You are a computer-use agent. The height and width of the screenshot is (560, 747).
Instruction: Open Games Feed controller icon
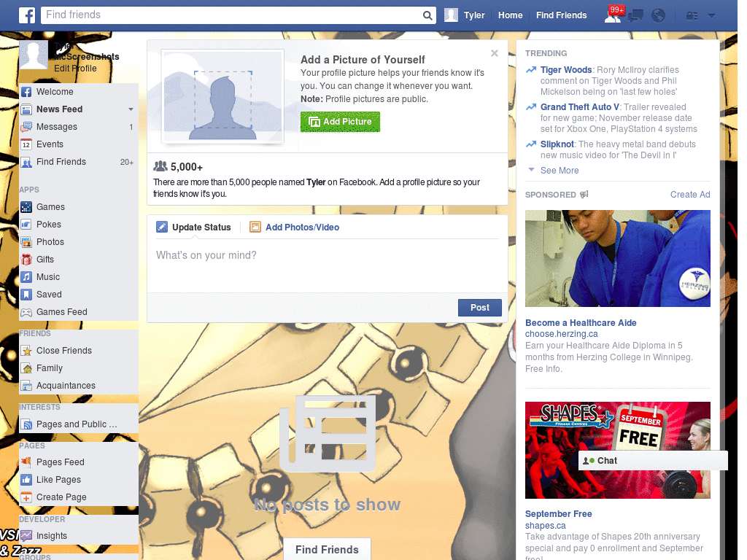pos(26,312)
